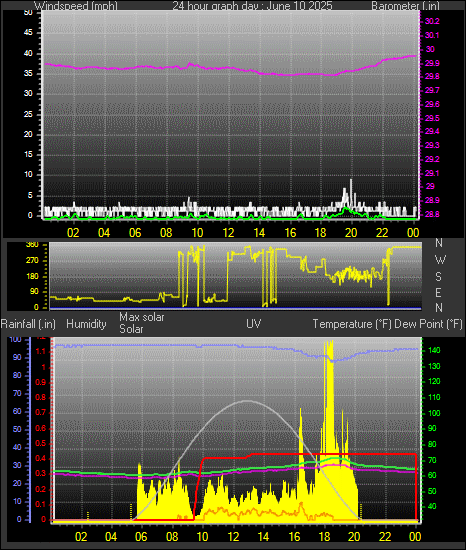Click the Temperature (°F) legend label
The width and height of the screenshot is (466, 550).
[352, 324]
